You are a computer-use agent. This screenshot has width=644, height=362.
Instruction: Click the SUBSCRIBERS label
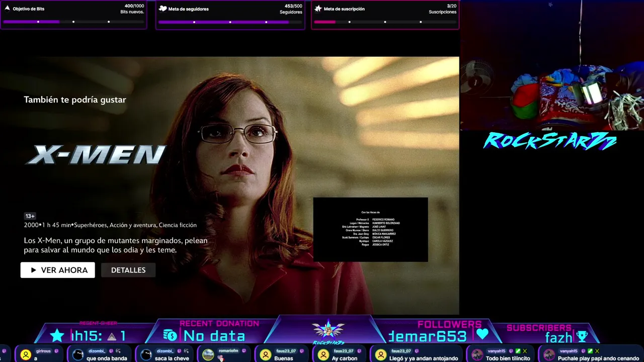539,328
